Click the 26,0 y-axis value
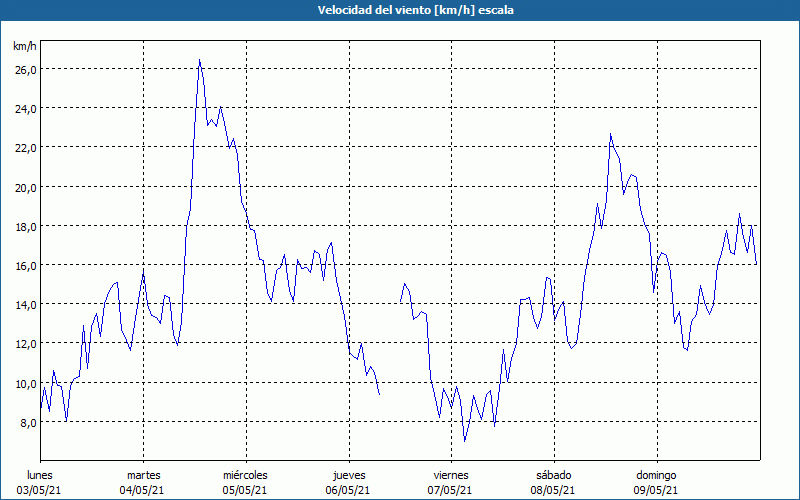 tap(26, 70)
